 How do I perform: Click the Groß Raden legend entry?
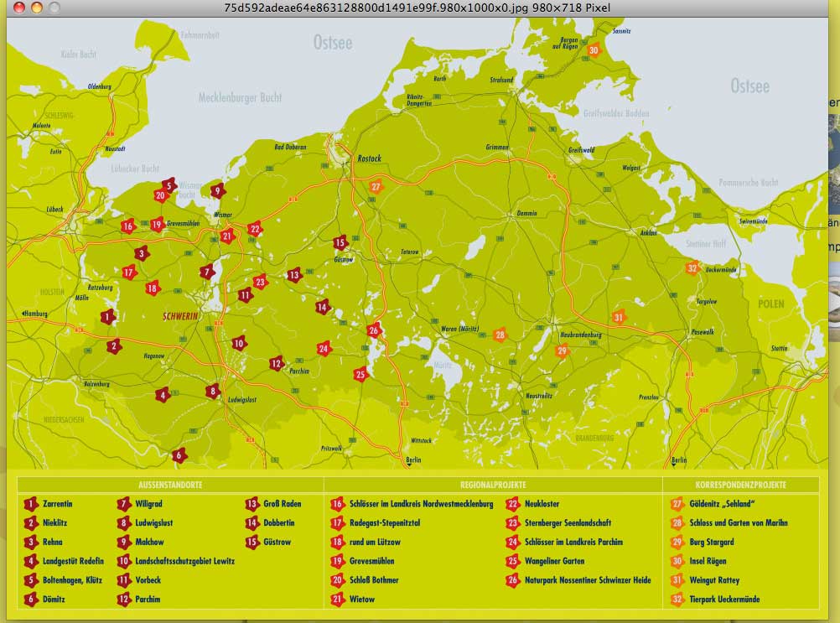(282, 504)
